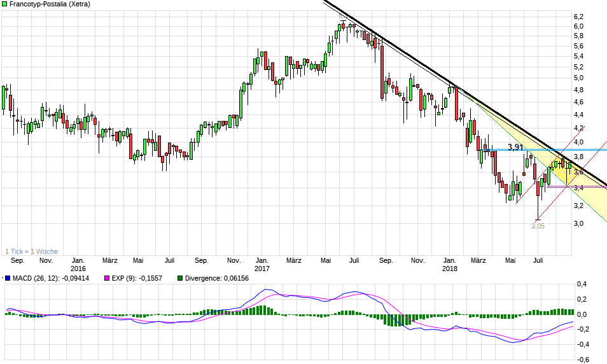
Task: Click the 5,0 price axis value
Action: [578, 78]
